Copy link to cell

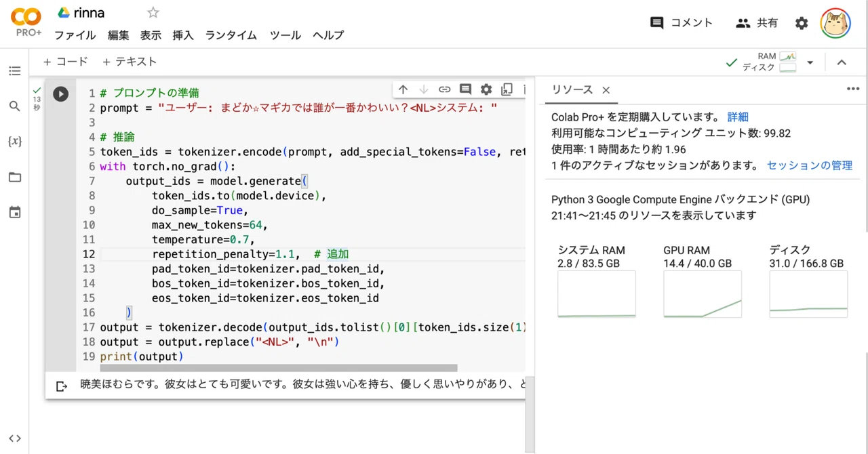[444, 89]
